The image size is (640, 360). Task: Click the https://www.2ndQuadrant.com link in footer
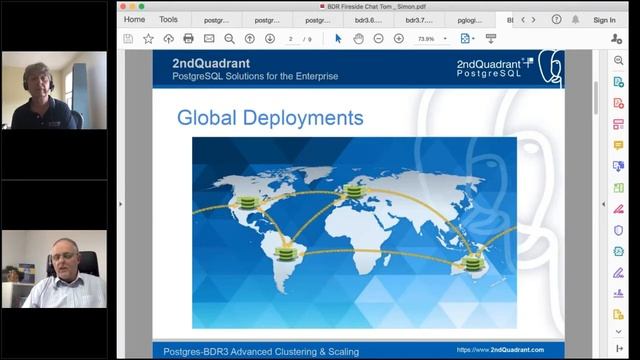pos(500,350)
